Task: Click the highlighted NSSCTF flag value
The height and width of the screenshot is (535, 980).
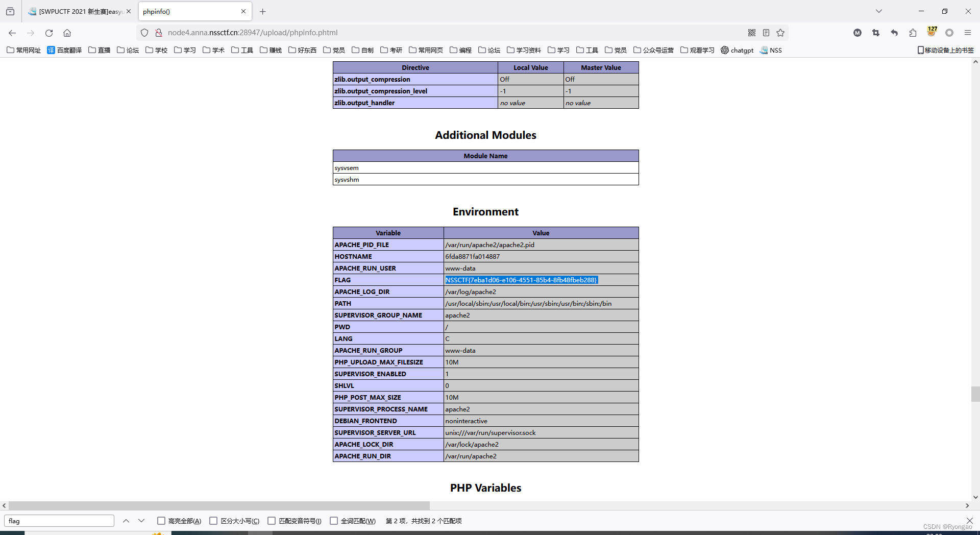Action: pyautogui.click(x=521, y=280)
